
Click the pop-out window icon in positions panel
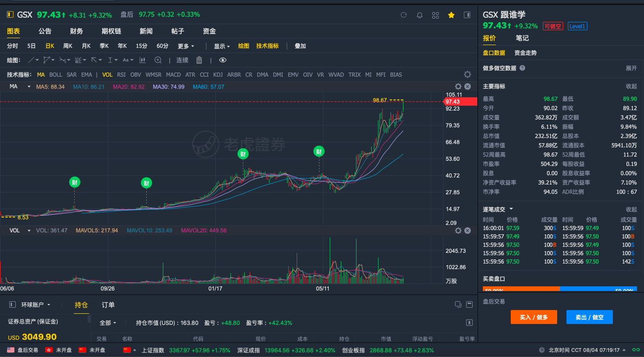tap(458, 304)
